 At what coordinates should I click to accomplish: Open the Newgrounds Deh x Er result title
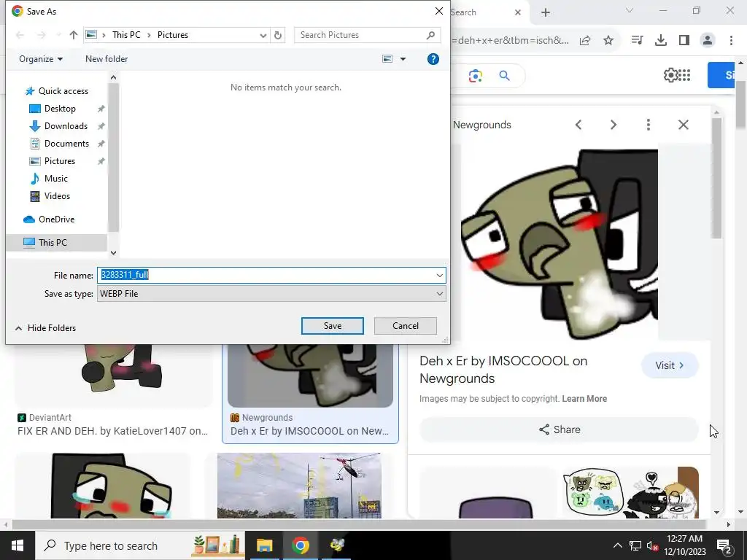coord(309,431)
